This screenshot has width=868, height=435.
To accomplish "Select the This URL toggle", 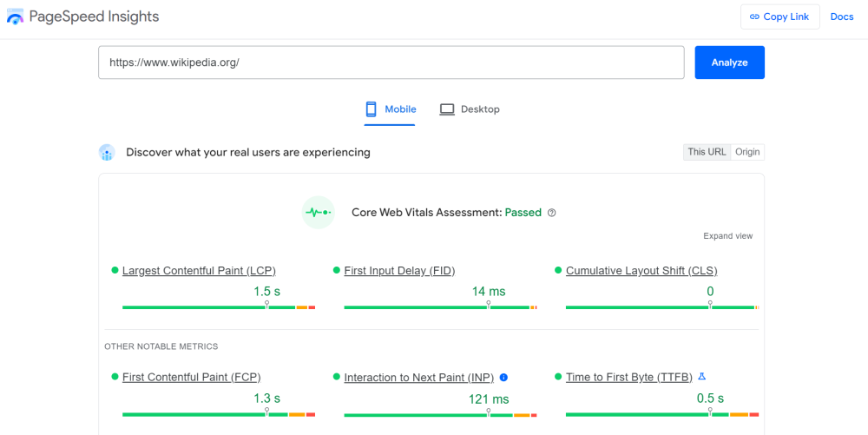I will [707, 152].
